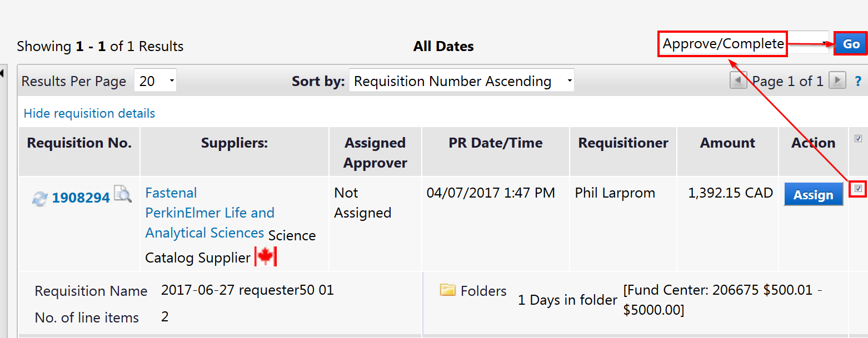The height and width of the screenshot is (338, 868).
Task: Click Hide requisition details link
Action: click(x=89, y=113)
